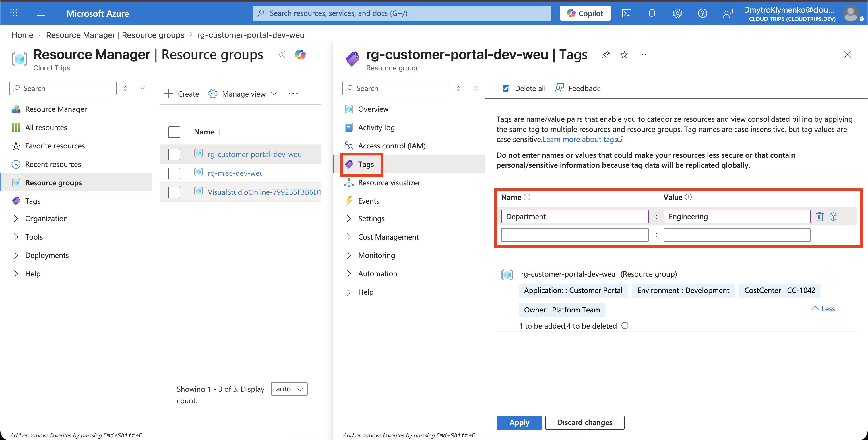Open the Display count auto dropdown
The image size is (868, 440).
289,389
